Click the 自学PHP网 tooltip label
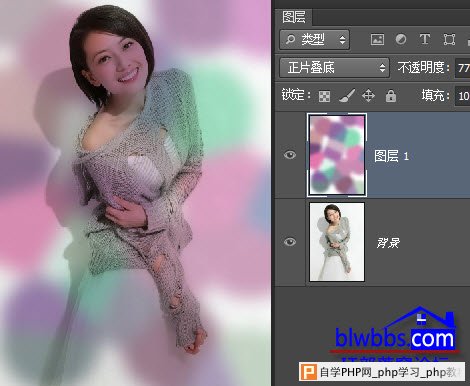470x386 pixels. (382, 372)
